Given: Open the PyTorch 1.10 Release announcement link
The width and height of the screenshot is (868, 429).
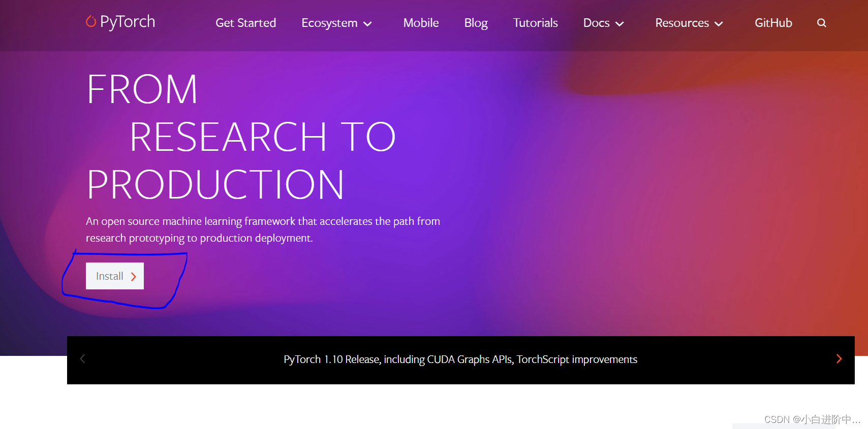Looking at the screenshot, I should 460,359.
